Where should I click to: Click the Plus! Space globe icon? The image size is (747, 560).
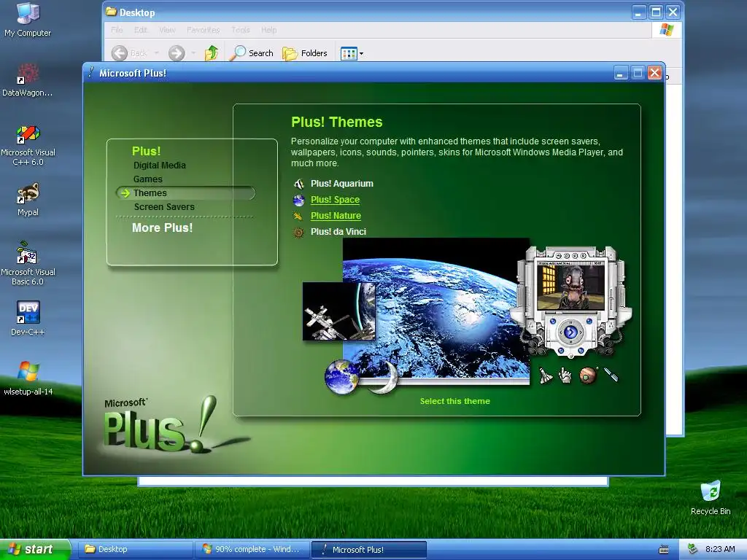(x=298, y=200)
